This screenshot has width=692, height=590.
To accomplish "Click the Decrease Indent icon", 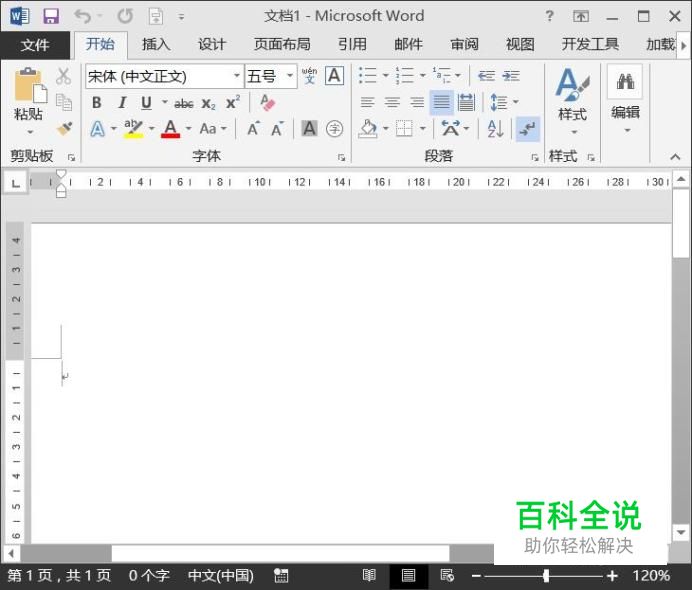I will 486,76.
